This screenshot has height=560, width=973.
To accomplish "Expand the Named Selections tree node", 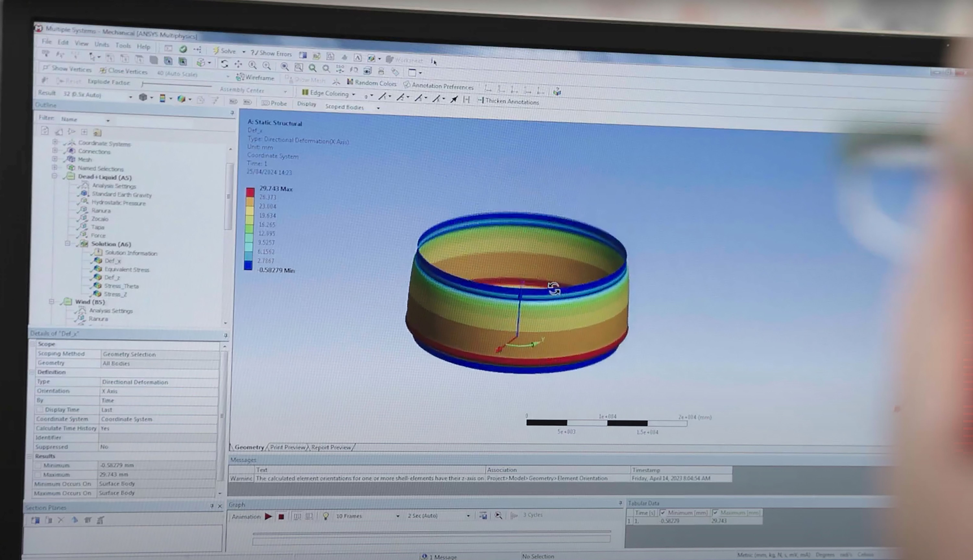I will tap(55, 168).
